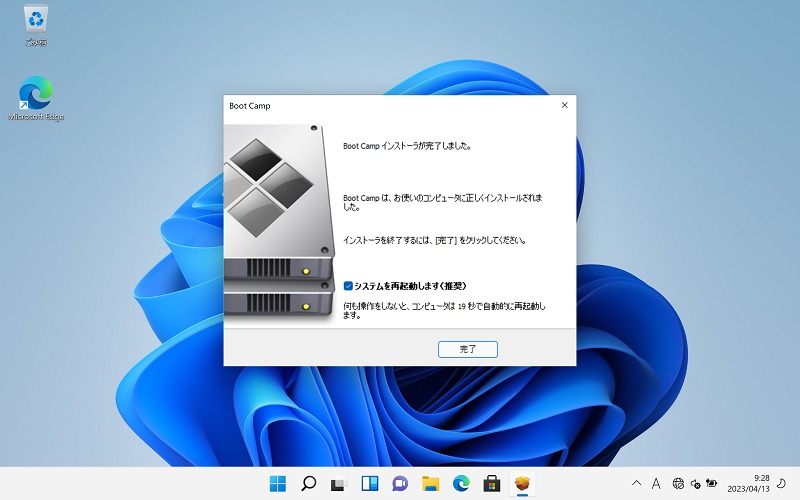800x500 pixels.
Task: Close the Boot Camp dialog
Action: tap(564, 105)
